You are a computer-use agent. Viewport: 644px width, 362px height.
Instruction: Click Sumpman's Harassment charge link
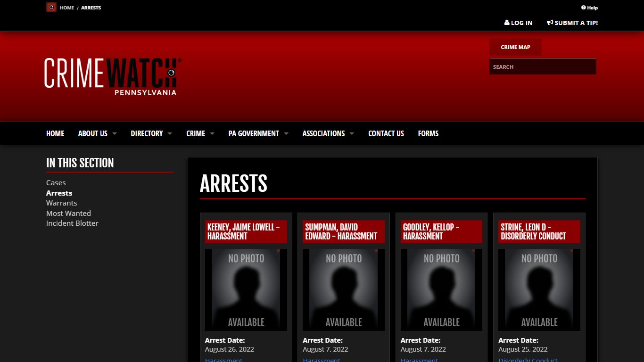click(321, 360)
